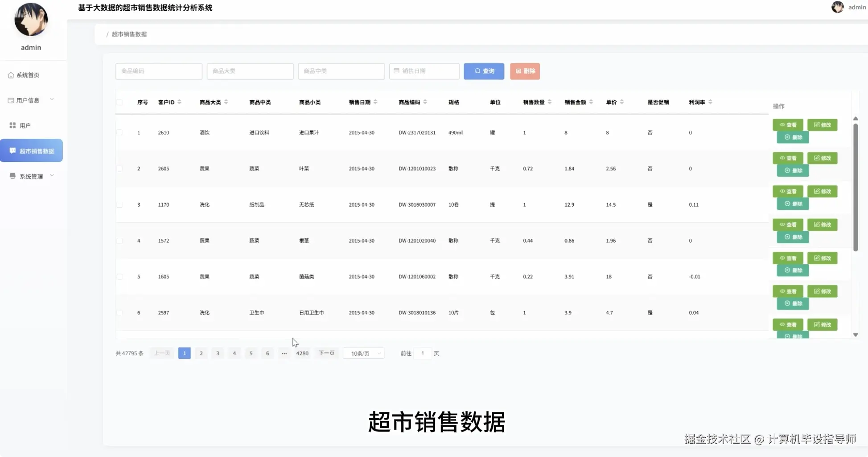This screenshot has width=868, height=457.
Task: Click the calendar icon in the 销售日期 field
Action: tap(397, 71)
